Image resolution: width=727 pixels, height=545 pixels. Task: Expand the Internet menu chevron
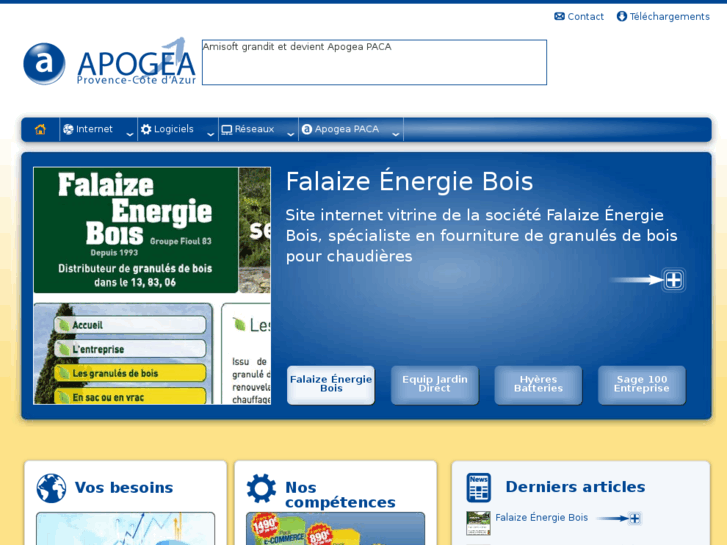(130, 135)
